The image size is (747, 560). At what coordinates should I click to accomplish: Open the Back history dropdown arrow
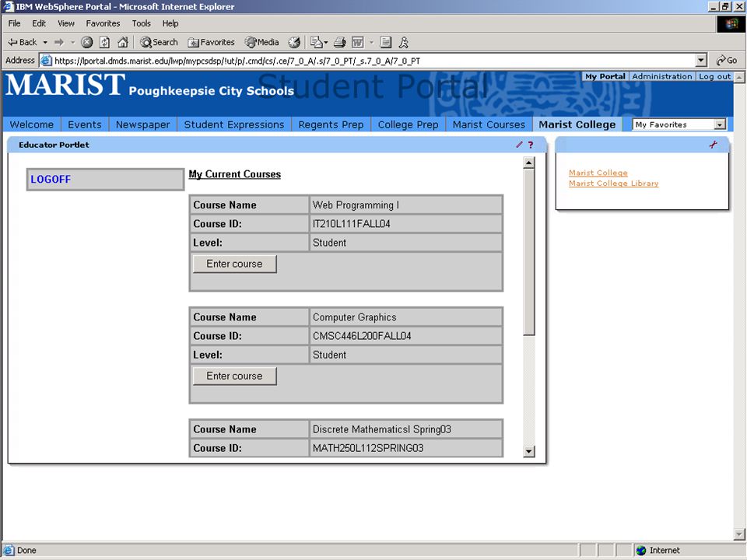pos(45,42)
